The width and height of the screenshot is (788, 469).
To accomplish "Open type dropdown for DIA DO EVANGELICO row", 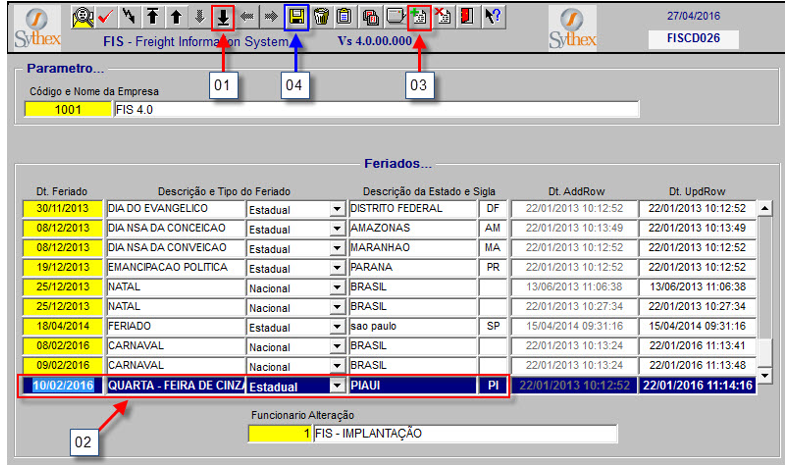I will pos(336,209).
